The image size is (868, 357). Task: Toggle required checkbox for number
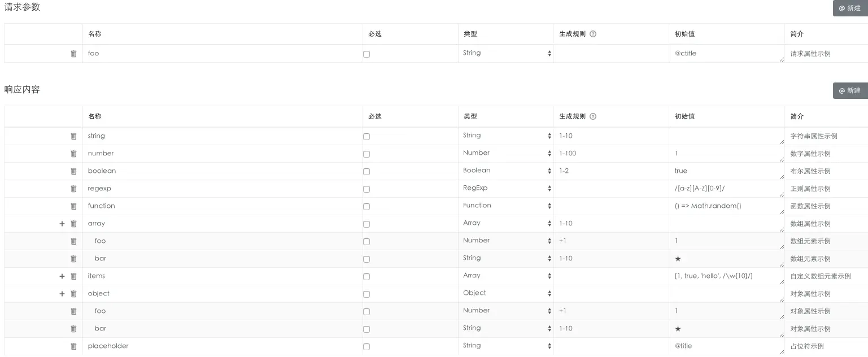(x=367, y=154)
